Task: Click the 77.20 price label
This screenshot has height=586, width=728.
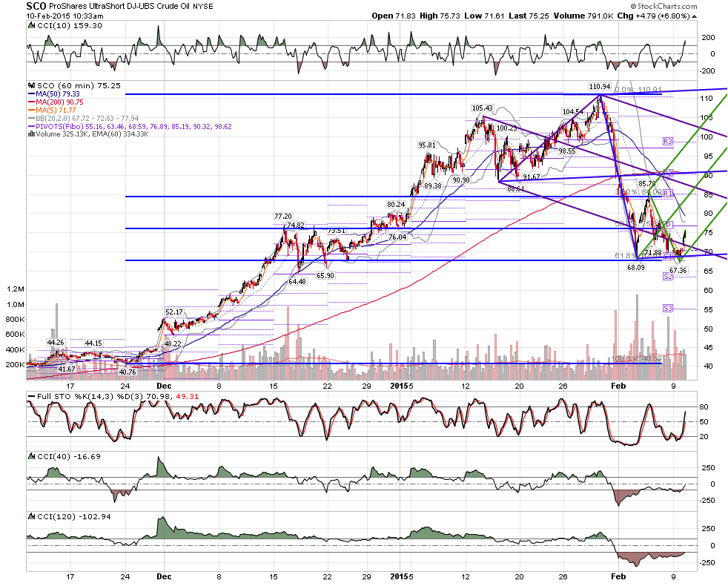Action: [282, 216]
